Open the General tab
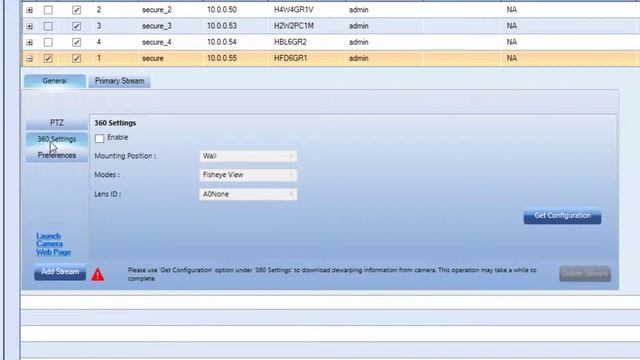Viewport: 640px width, 360px height. pos(55,81)
